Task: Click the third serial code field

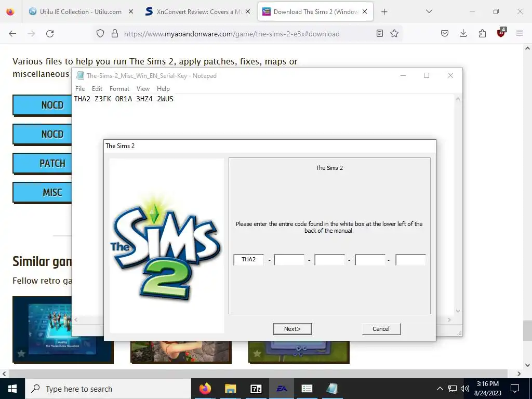Action: [x=329, y=260]
